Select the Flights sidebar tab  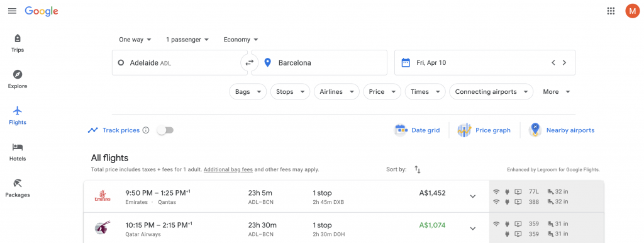(17, 116)
